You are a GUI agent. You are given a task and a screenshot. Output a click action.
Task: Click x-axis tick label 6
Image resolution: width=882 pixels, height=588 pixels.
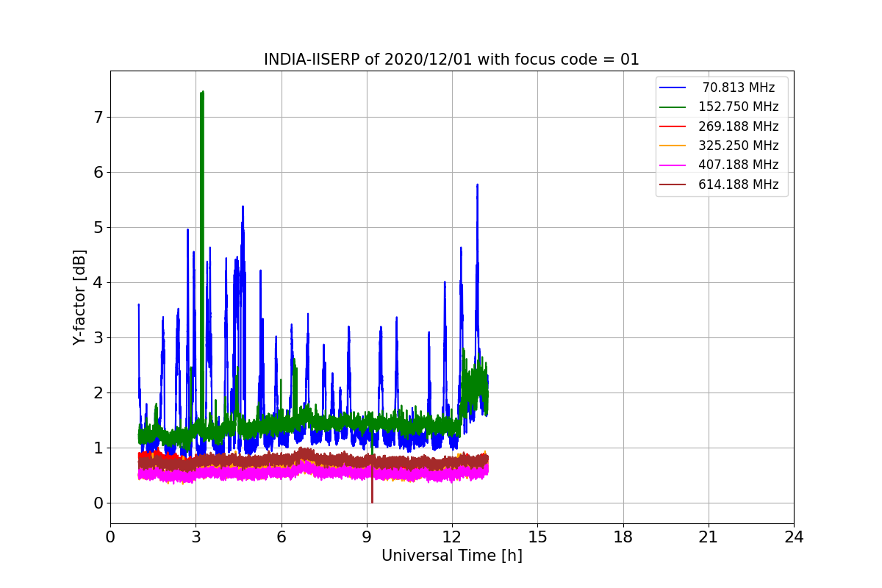(x=282, y=537)
